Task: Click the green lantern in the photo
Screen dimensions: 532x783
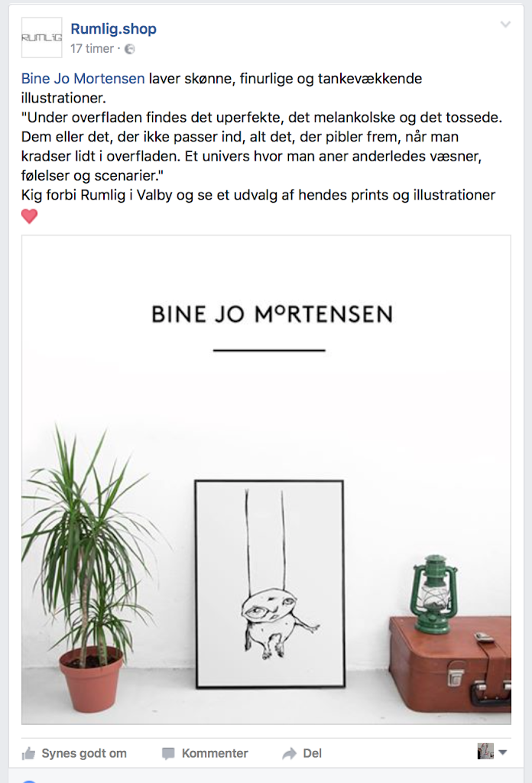Action: coord(433,593)
